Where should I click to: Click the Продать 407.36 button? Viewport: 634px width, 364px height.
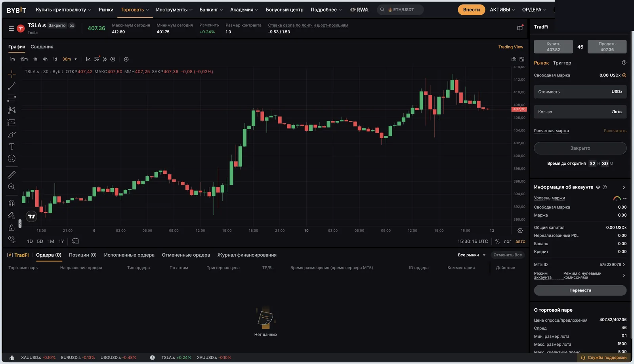[x=607, y=47]
